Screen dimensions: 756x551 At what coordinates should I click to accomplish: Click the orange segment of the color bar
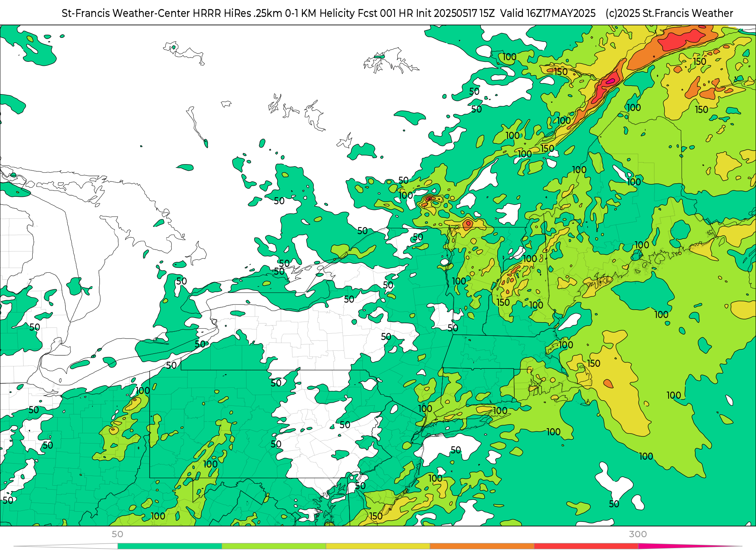coord(482,546)
